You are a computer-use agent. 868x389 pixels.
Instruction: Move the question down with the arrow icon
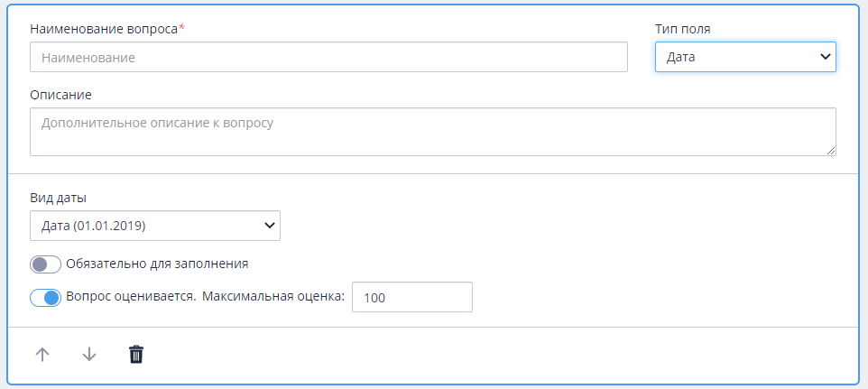click(89, 354)
